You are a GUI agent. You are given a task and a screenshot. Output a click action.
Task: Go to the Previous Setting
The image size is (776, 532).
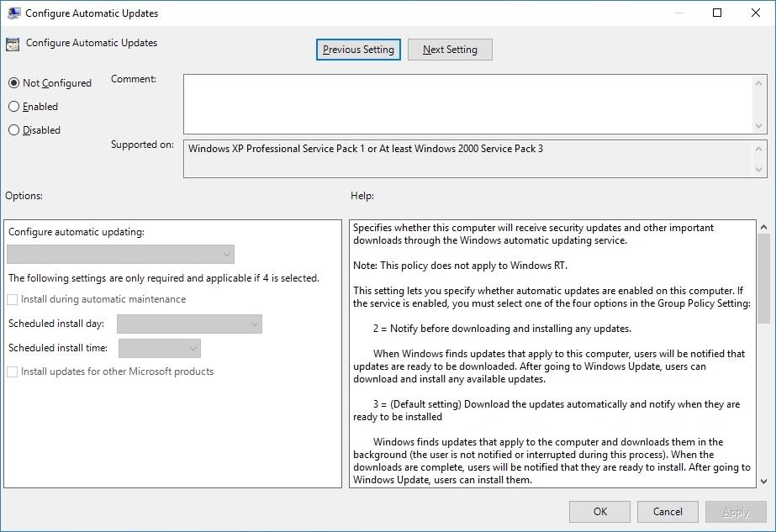(x=358, y=50)
